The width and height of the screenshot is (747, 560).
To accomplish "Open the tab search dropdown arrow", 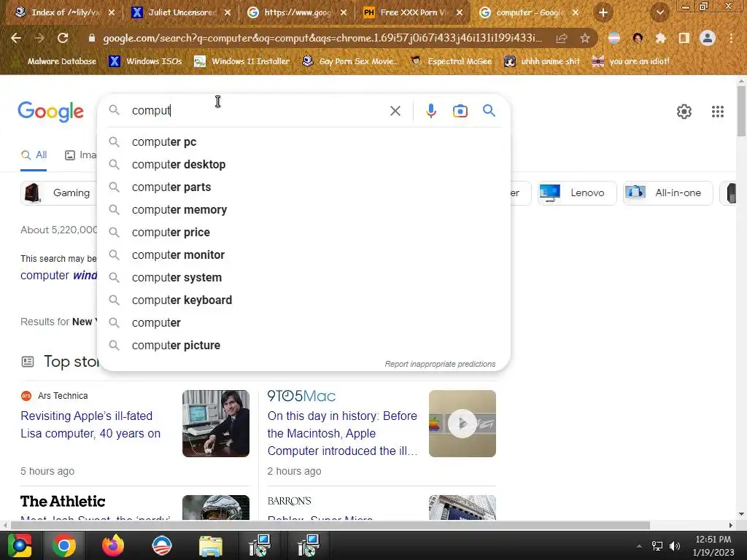I will (659, 13).
